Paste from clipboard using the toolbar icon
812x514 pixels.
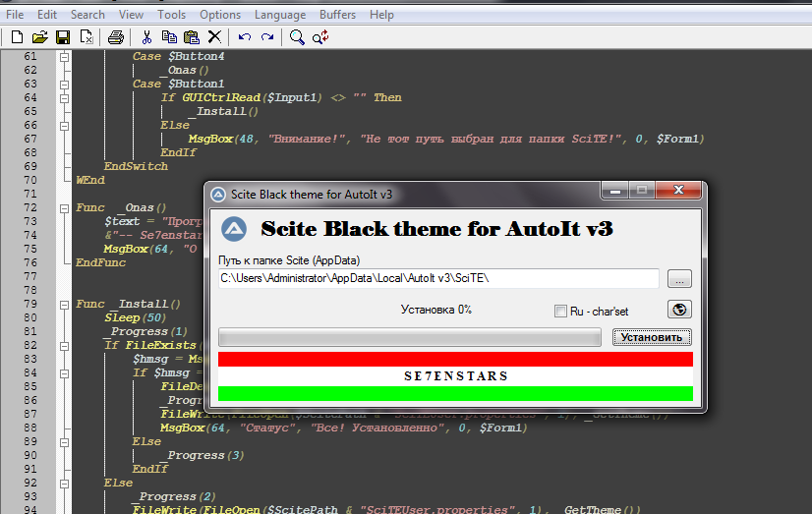pyautogui.click(x=191, y=37)
